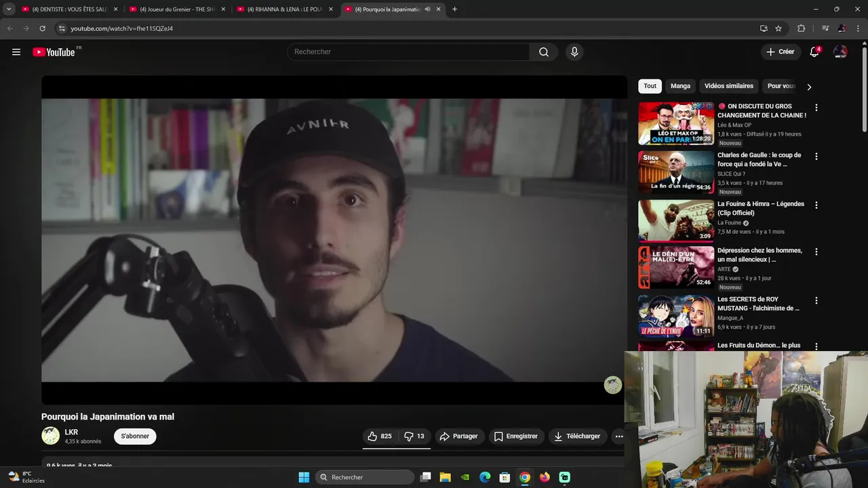Select Vidéos similaires filter chip
This screenshot has width=868, height=488.
tap(729, 86)
